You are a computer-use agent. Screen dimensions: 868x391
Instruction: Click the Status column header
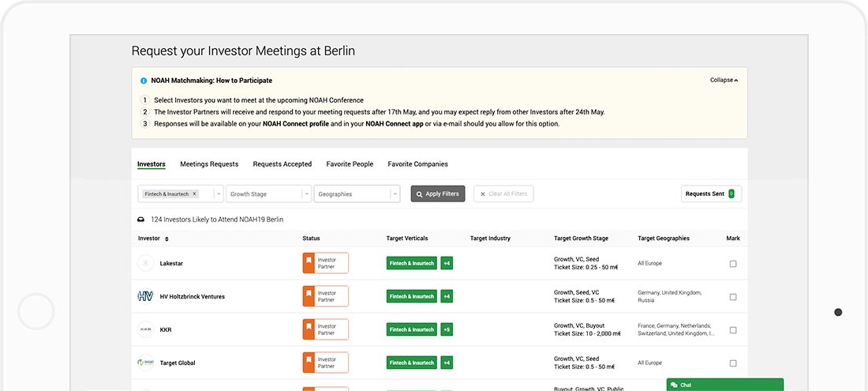311,239
